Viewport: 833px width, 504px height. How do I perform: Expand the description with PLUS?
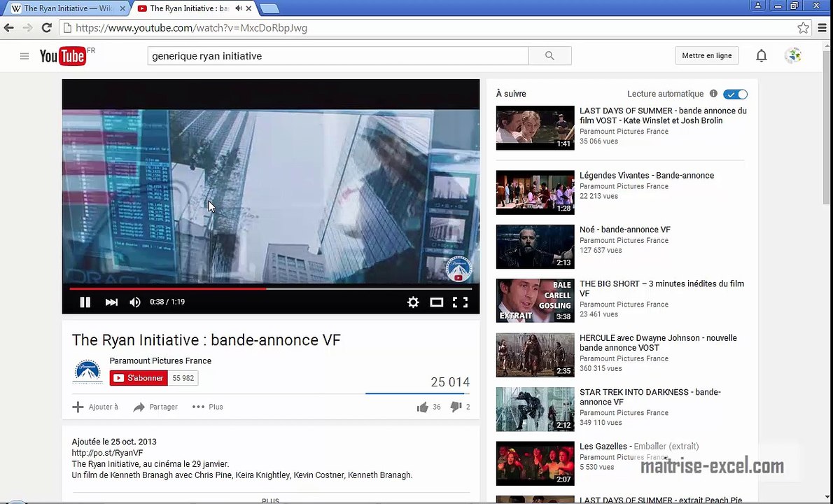[x=270, y=500]
